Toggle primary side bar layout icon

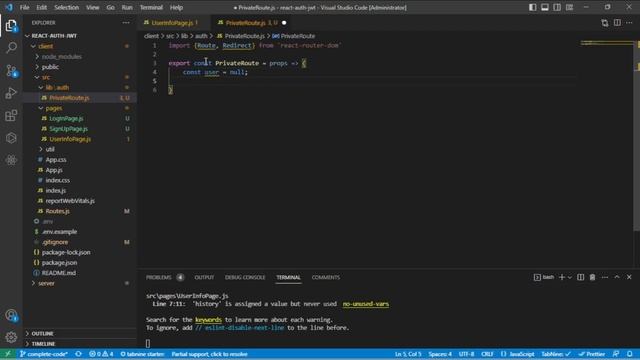pyautogui.click(x=533, y=7)
